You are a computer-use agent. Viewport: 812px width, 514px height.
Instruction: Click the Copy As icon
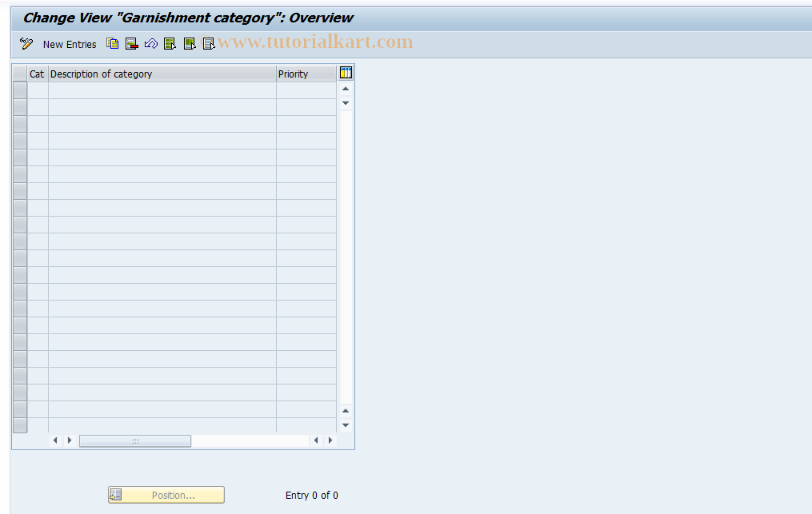point(112,43)
